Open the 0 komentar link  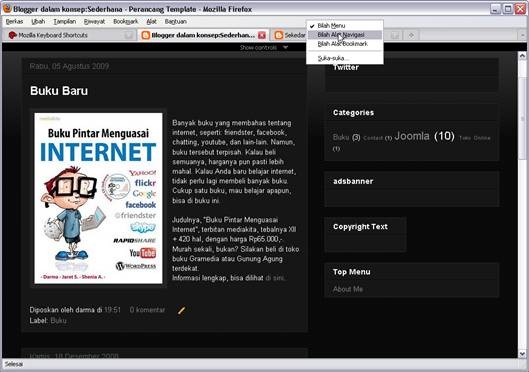coord(147,310)
